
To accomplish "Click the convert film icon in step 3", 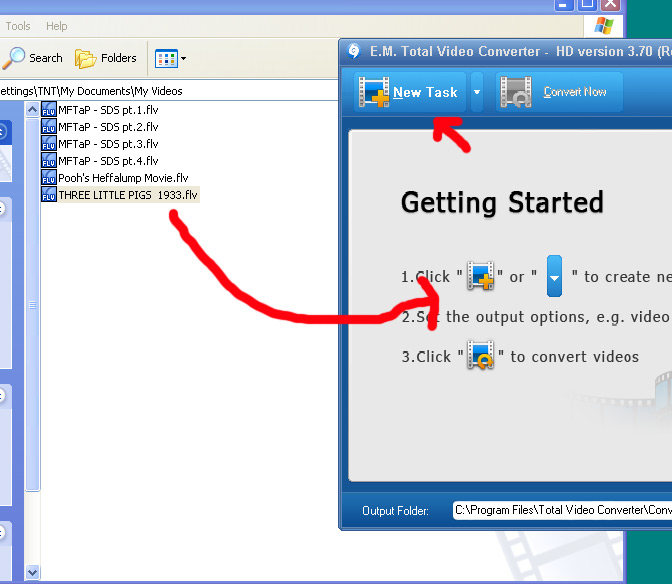I will (480, 355).
